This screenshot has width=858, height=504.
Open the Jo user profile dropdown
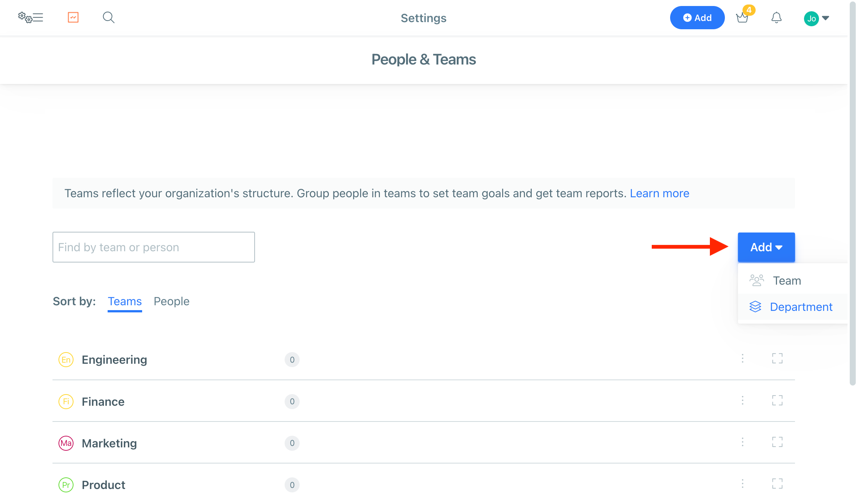pos(816,18)
